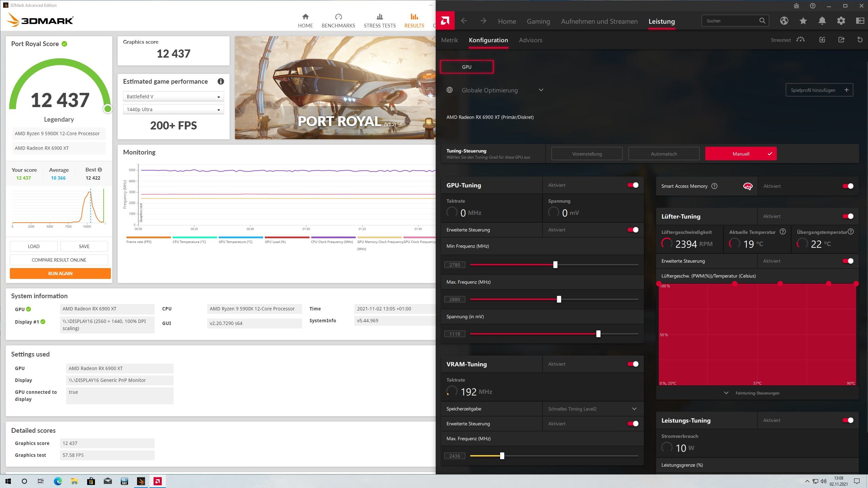Click the LOAD button in 3DMark
Screen dimensions: 868x488
click(x=34, y=246)
